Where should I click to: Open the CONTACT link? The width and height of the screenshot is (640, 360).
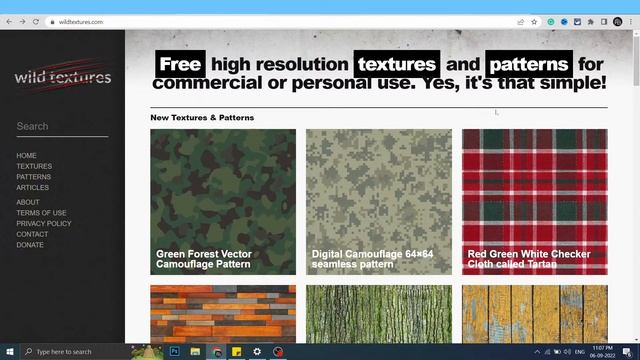[x=32, y=234]
